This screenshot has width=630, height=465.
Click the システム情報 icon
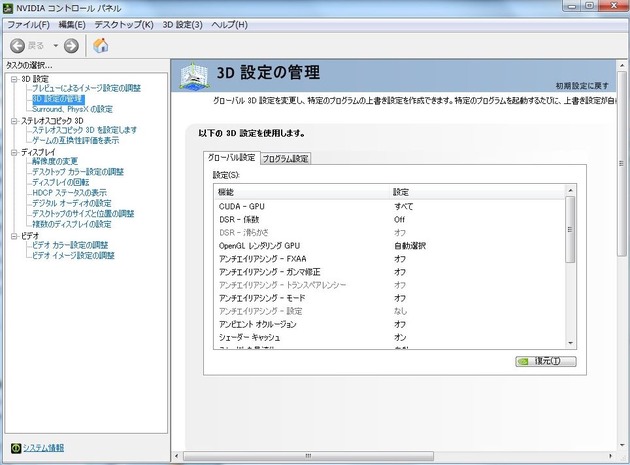[15, 448]
